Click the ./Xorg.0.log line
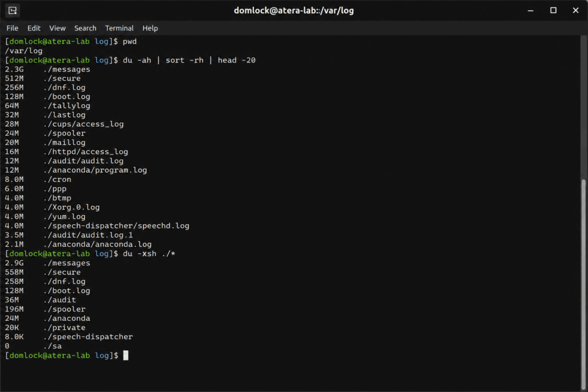This screenshot has width=588, height=392. [52, 207]
